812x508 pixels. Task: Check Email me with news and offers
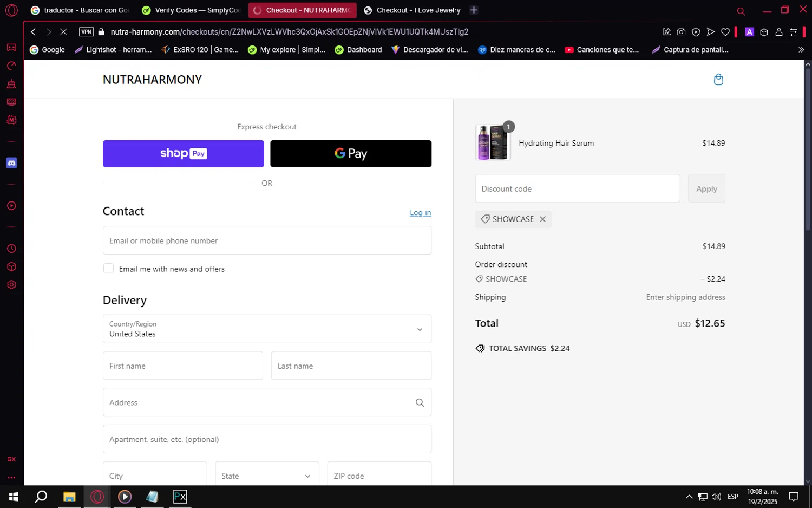click(x=109, y=269)
